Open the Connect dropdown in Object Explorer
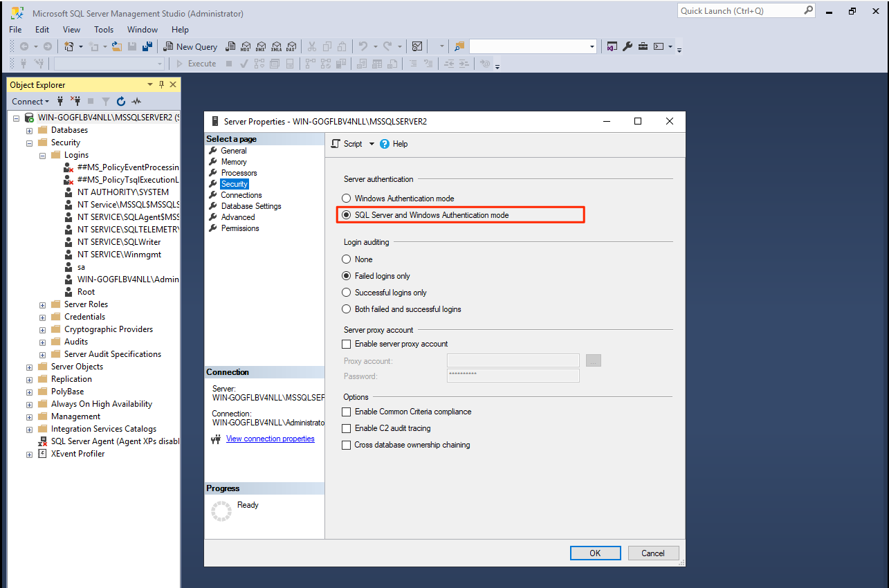Viewport: 889px width, 588px height. pyautogui.click(x=30, y=101)
